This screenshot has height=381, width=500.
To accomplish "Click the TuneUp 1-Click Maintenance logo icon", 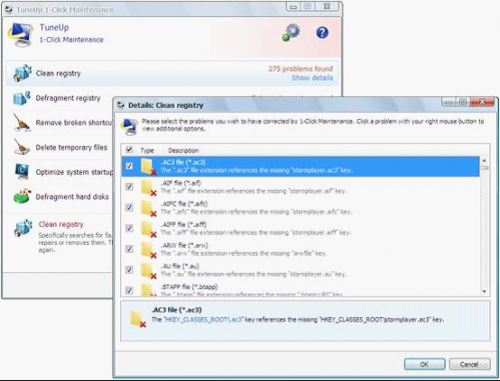I will [x=21, y=34].
